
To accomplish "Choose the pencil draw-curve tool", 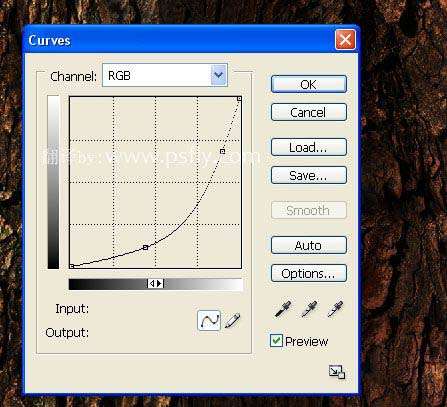I will [232, 320].
